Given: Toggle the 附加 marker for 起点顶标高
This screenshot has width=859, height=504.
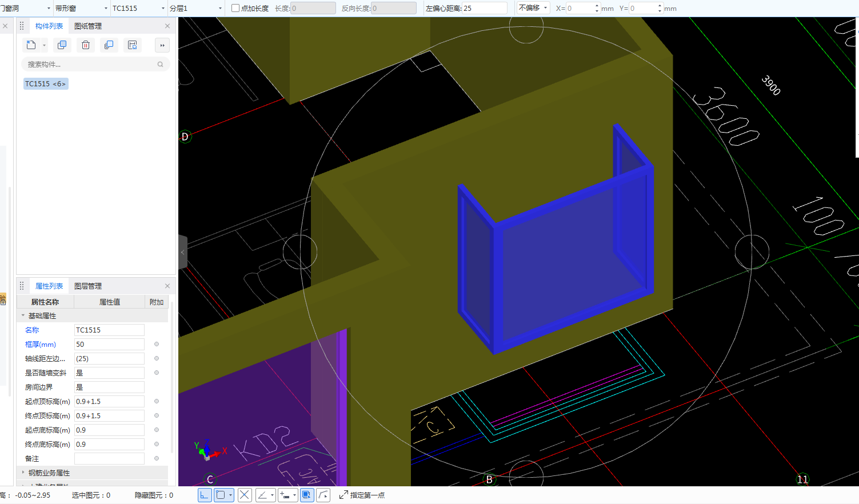Looking at the screenshot, I should click(157, 402).
